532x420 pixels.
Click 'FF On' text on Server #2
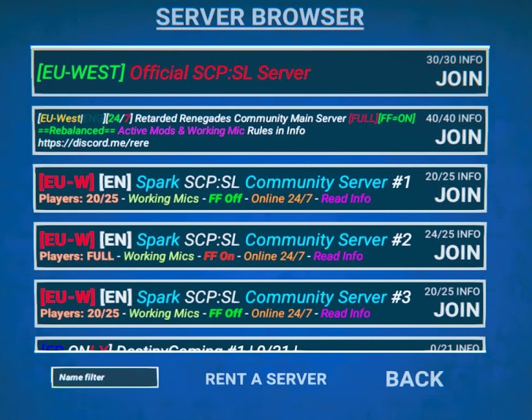(219, 256)
